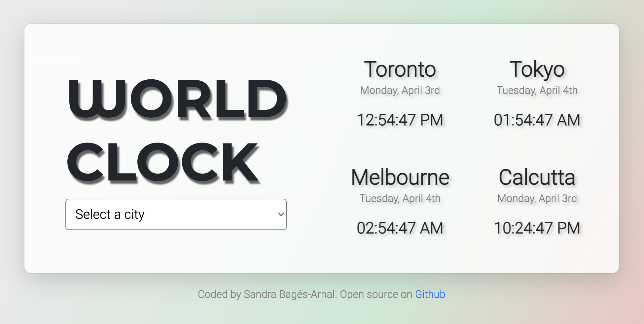Image resolution: width=644 pixels, height=324 pixels.
Task: Click the footer credit line
Action: click(x=321, y=294)
